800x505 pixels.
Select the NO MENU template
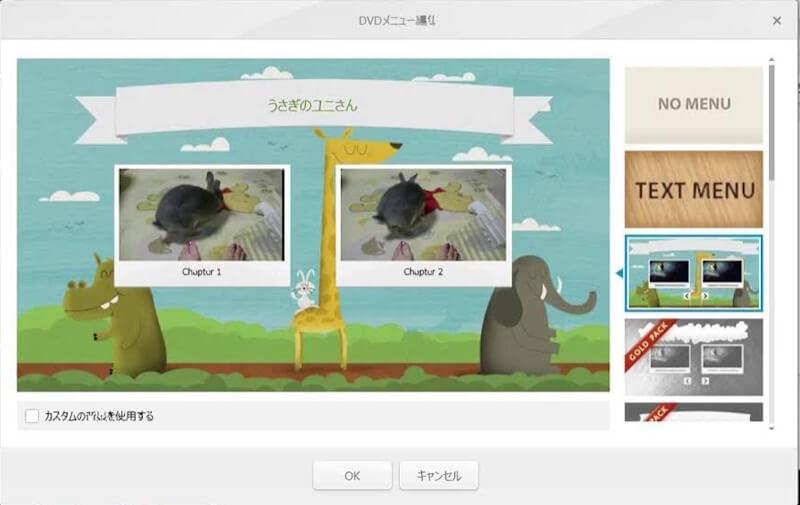694,104
